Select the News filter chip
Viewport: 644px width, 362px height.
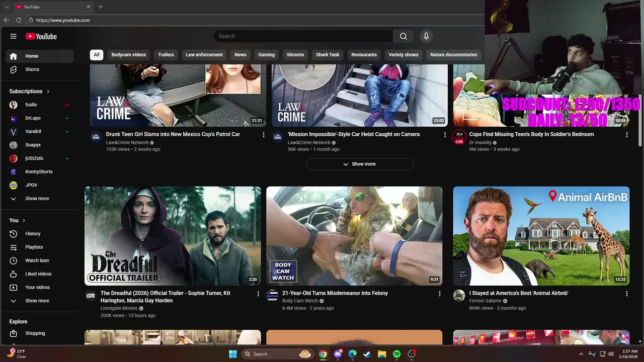point(240,55)
